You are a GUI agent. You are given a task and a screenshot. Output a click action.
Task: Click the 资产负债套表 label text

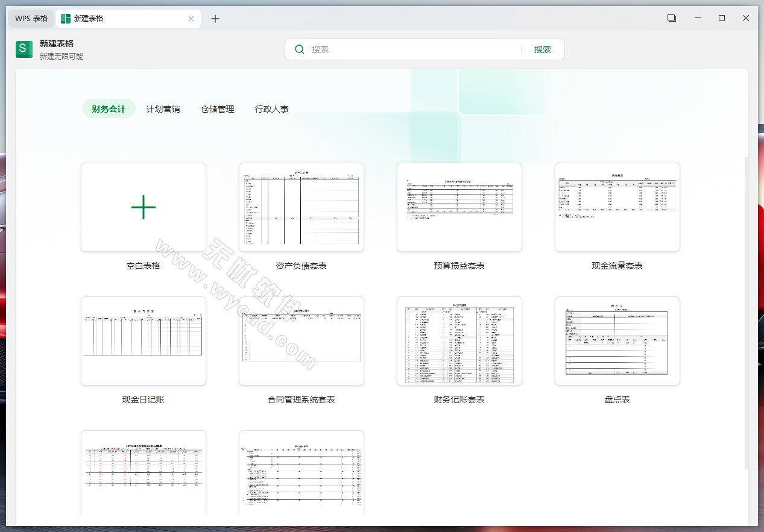(x=301, y=266)
